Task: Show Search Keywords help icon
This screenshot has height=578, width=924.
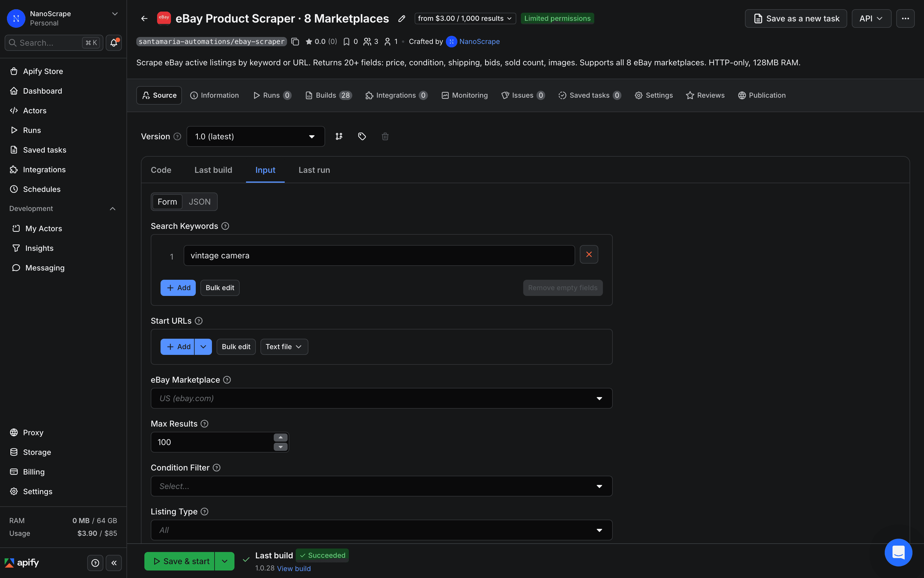Action: click(225, 226)
